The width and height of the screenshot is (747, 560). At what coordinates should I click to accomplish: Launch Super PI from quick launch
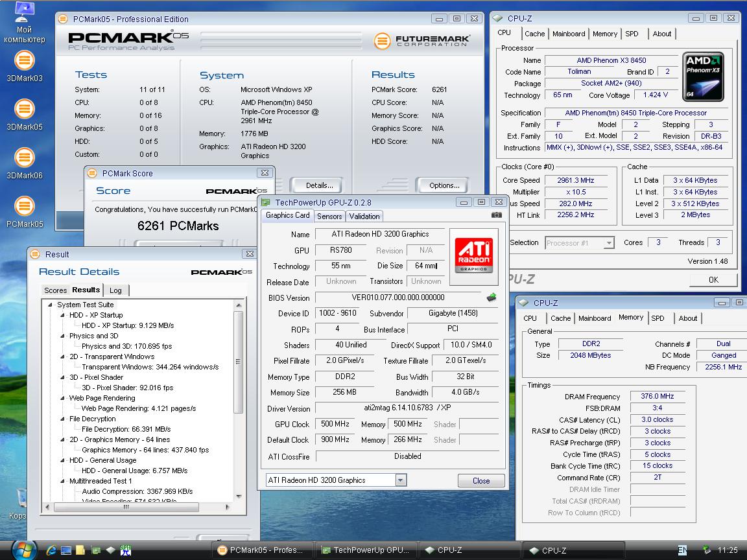click(125, 550)
